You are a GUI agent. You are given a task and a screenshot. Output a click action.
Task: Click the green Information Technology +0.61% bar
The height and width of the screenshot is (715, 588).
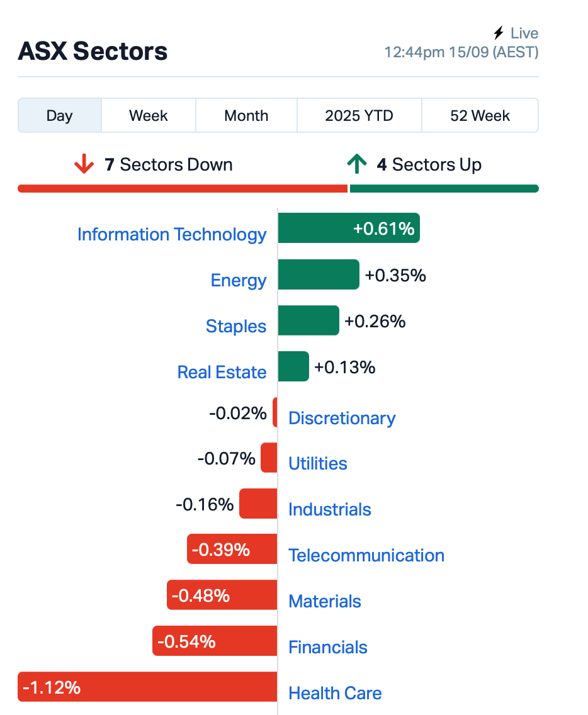click(x=348, y=228)
